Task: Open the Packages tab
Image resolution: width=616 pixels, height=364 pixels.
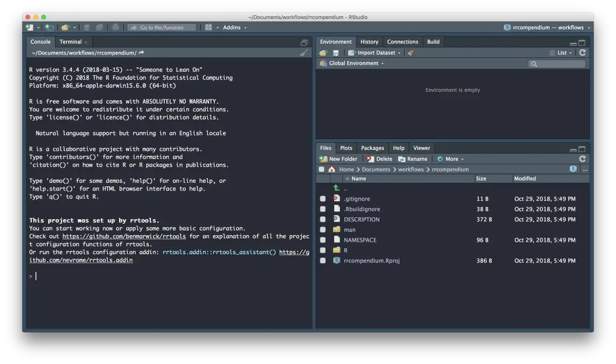Action: (x=372, y=148)
